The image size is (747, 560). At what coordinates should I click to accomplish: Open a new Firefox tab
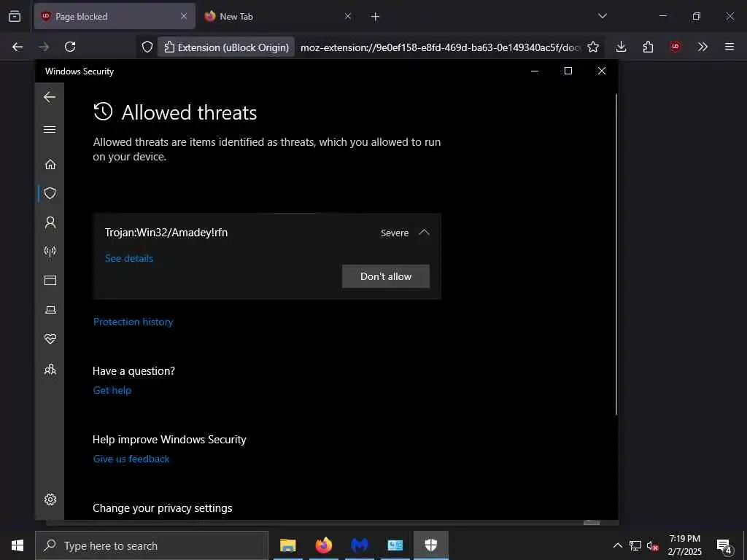click(x=376, y=17)
